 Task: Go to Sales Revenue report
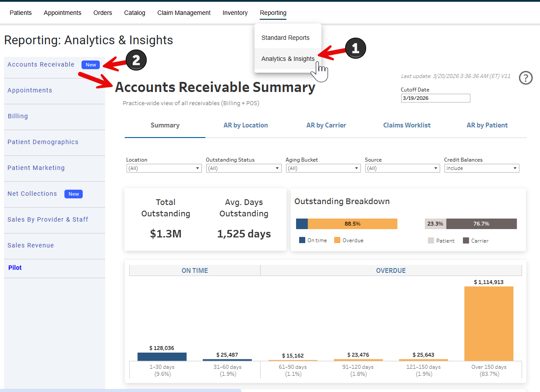[31, 245]
